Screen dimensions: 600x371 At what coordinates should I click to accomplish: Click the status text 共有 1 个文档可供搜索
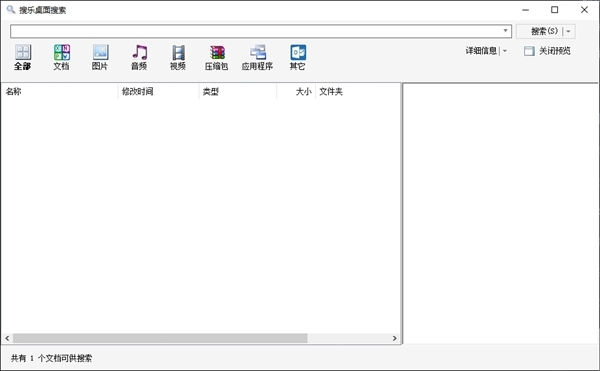(x=51, y=358)
